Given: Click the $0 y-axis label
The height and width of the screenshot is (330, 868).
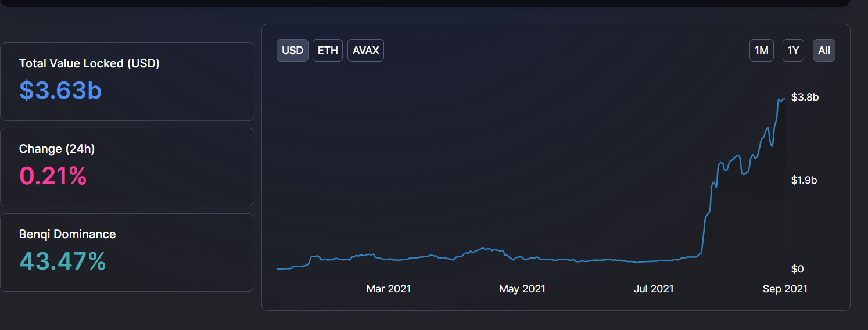Looking at the screenshot, I should click(x=797, y=269).
